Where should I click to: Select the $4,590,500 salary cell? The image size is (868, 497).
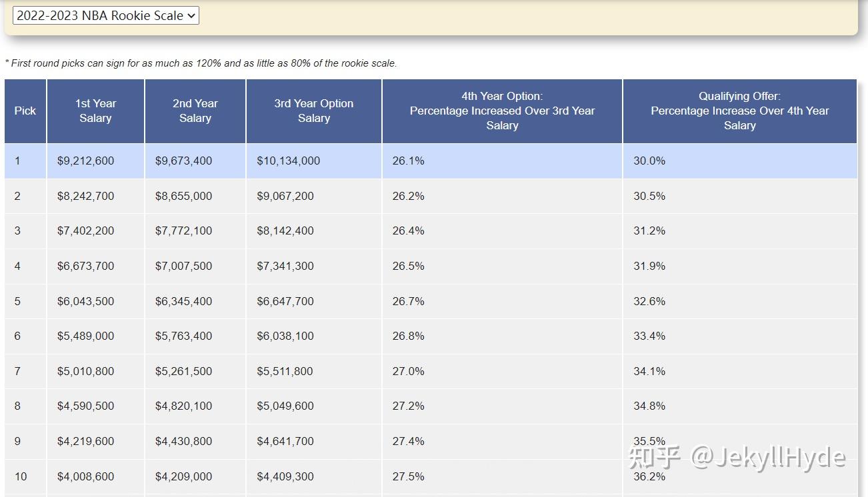pos(95,406)
